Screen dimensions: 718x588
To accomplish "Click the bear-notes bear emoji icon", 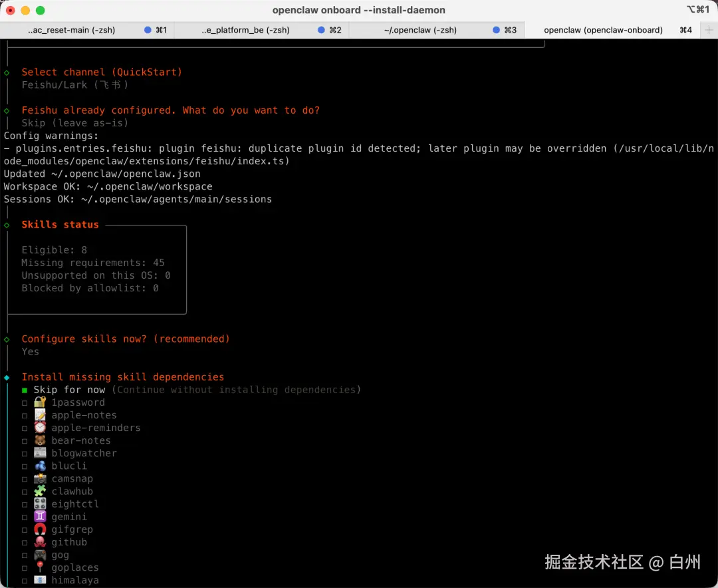I will coord(40,440).
